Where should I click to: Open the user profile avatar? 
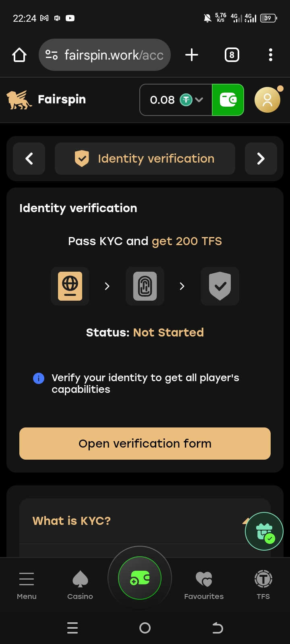point(267,100)
